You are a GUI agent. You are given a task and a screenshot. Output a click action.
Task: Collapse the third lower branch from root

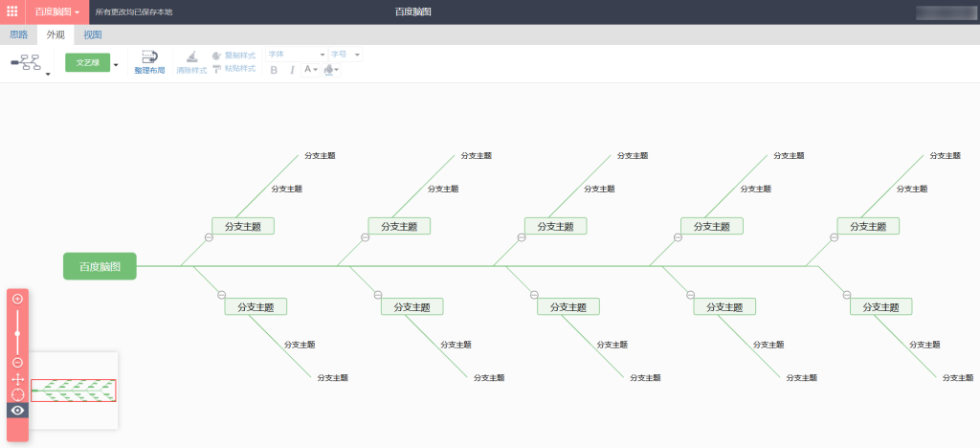[534, 295]
